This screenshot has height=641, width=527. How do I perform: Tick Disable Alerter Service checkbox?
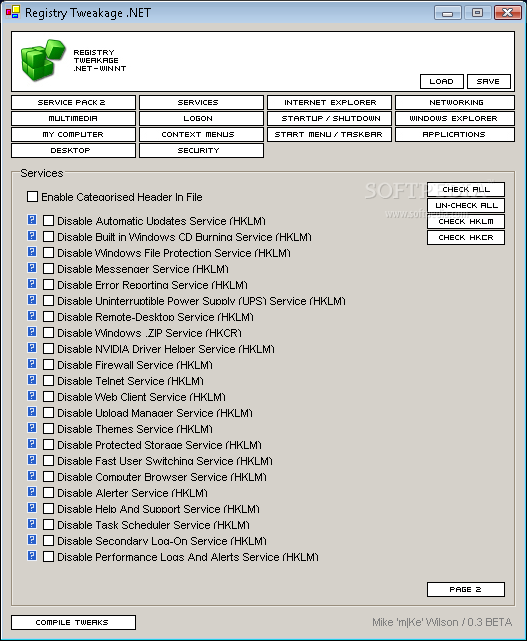coord(48,493)
